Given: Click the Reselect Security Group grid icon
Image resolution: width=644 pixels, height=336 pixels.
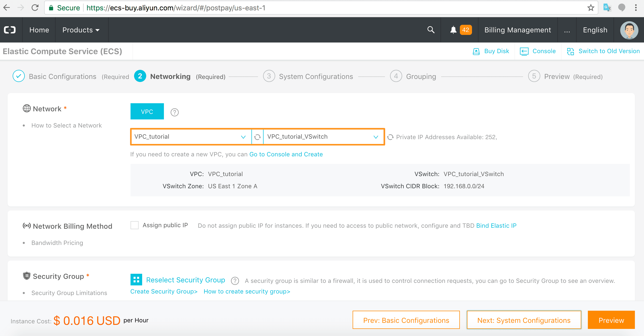Looking at the screenshot, I should (136, 280).
